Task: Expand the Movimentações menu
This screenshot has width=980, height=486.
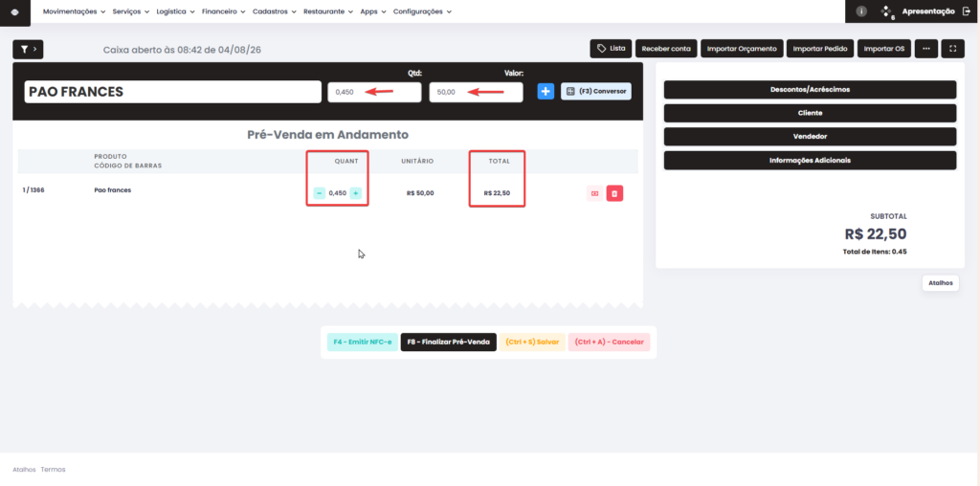Action: click(x=74, y=11)
